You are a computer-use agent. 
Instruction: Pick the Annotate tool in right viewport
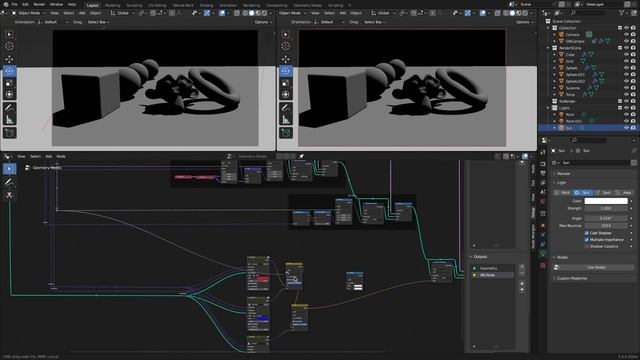(x=286, y=108)
